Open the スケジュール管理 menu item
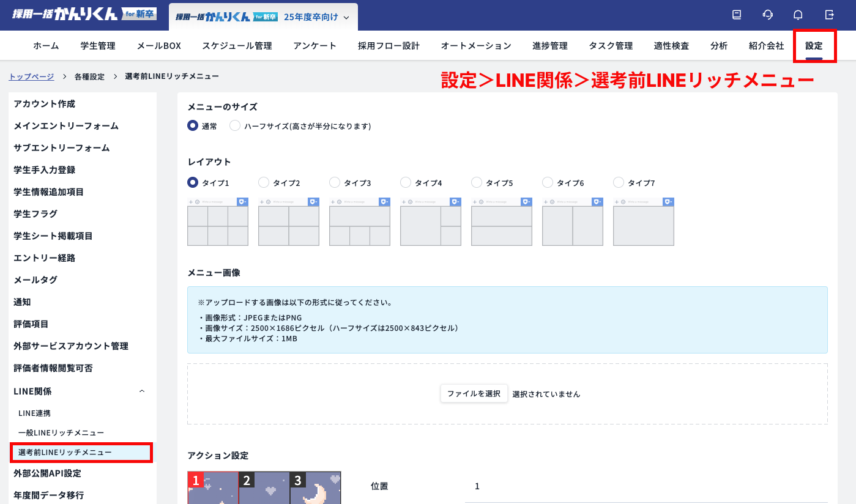 [238, 45]
